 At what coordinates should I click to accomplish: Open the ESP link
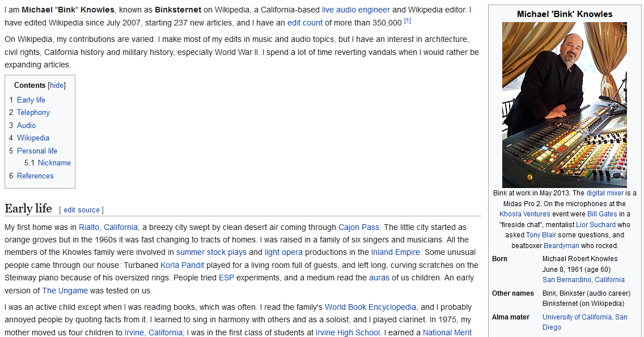pos(226,278)
